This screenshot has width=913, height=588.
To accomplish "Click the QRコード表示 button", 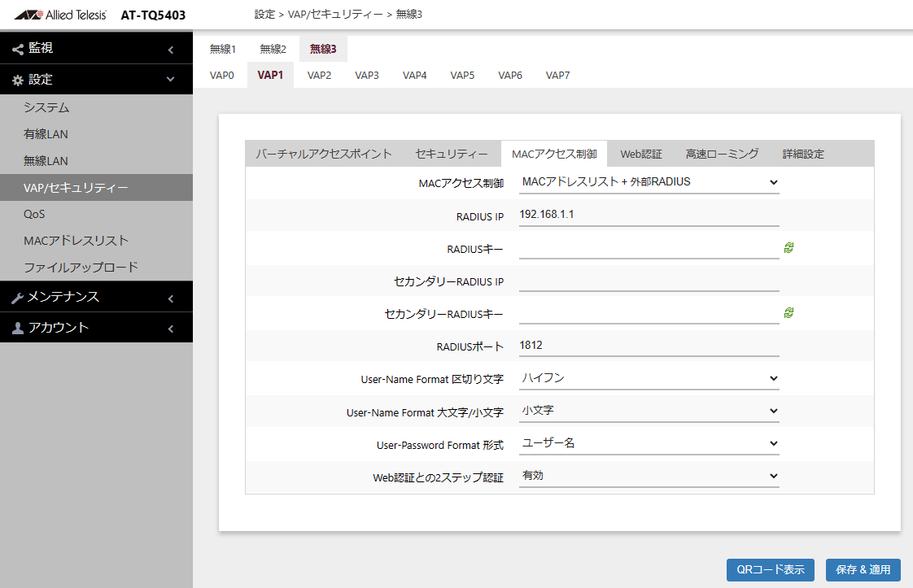I will [x=771, y=570].
